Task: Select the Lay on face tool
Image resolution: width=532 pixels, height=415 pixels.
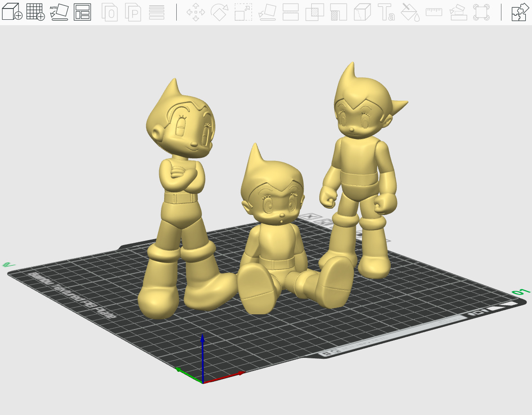Action: 267,12
